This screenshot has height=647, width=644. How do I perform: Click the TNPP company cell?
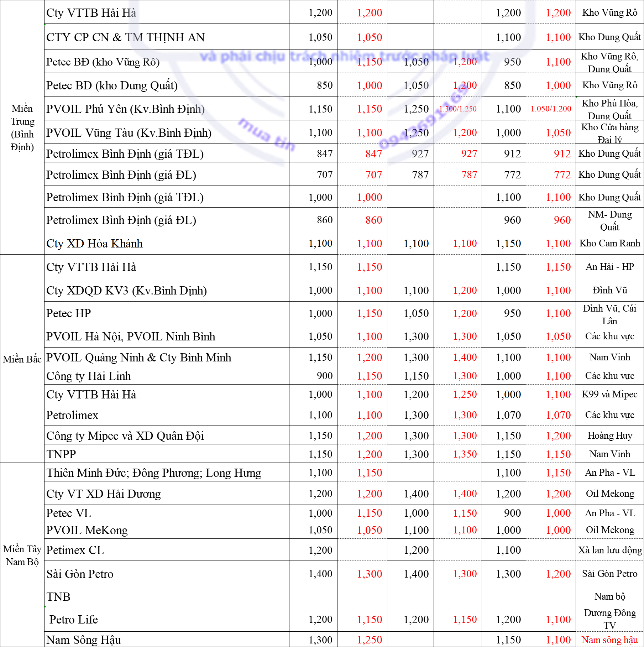pyautogui.click(x=167, y=454)
